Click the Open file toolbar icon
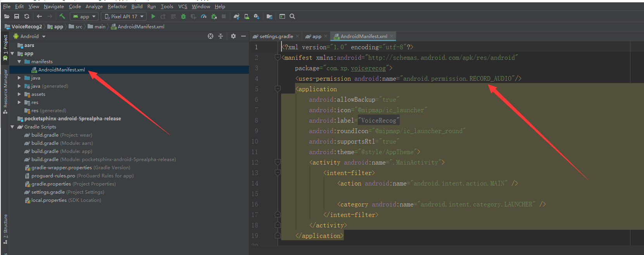The image size is (644, 255). point(7,16)
